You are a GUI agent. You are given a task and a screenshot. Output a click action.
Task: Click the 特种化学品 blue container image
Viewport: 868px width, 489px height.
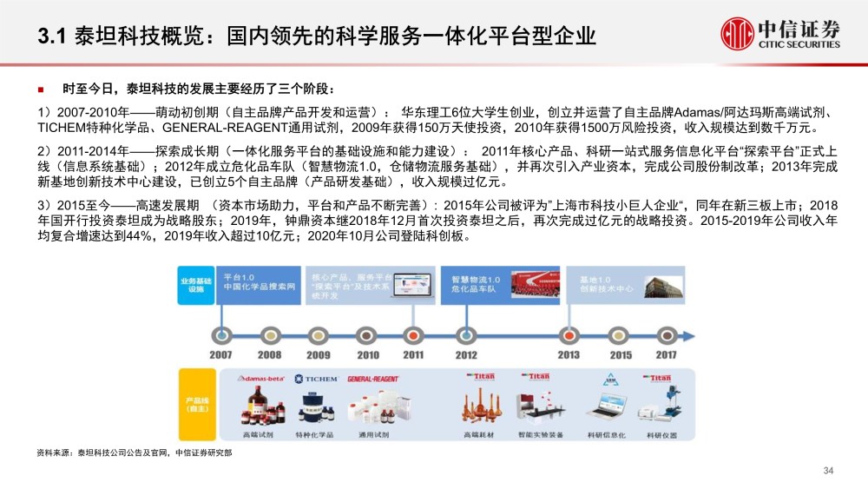[316, 408]
